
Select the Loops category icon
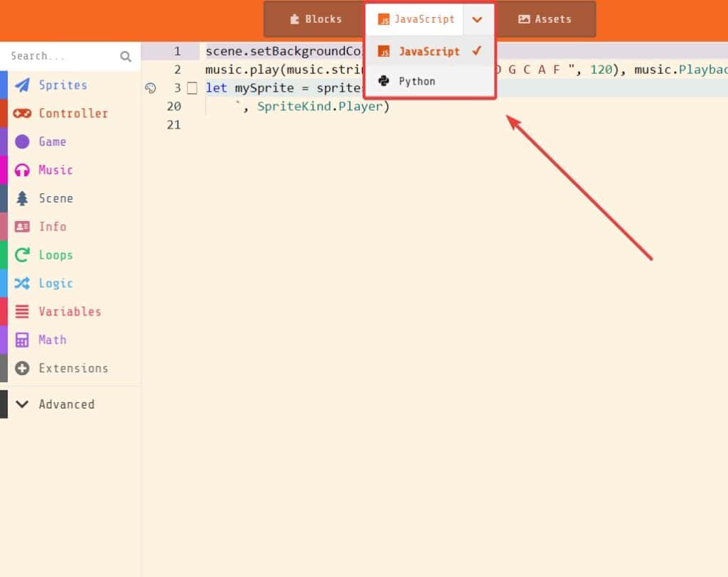22,255
